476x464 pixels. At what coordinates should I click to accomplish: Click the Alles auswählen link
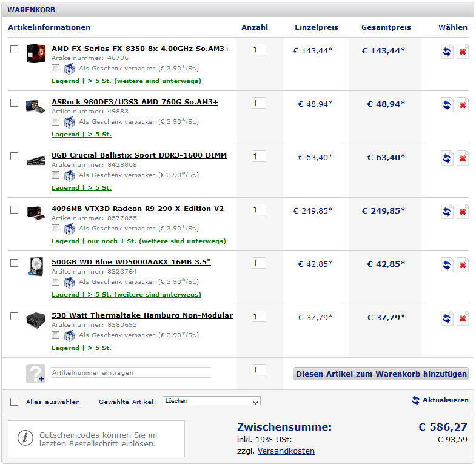click(53, 402)
